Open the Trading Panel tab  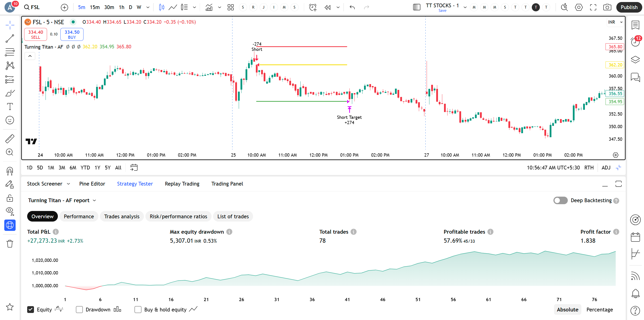click(227, 184)
